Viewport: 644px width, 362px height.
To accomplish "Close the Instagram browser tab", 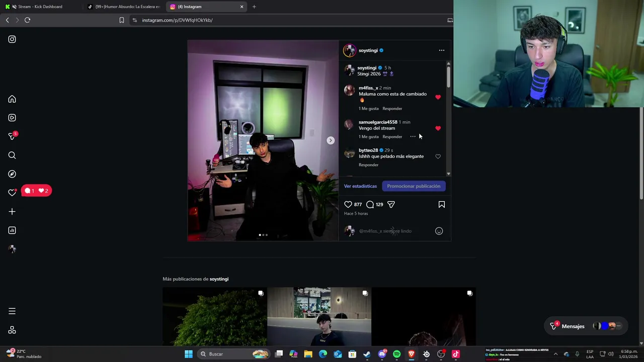I will [242, 7].
